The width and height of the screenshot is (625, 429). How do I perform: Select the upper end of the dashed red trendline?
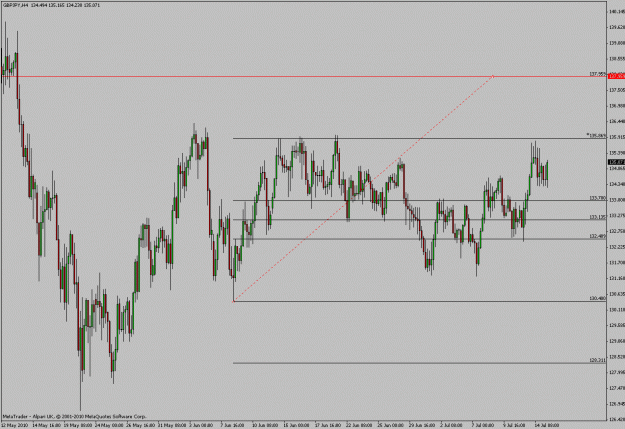[493, 76]
